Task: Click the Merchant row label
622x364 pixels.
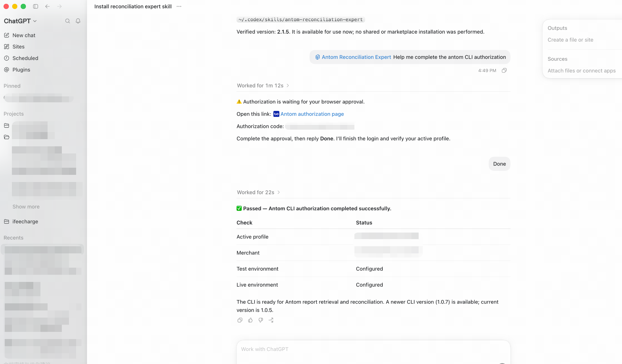Action: [248, 253]
